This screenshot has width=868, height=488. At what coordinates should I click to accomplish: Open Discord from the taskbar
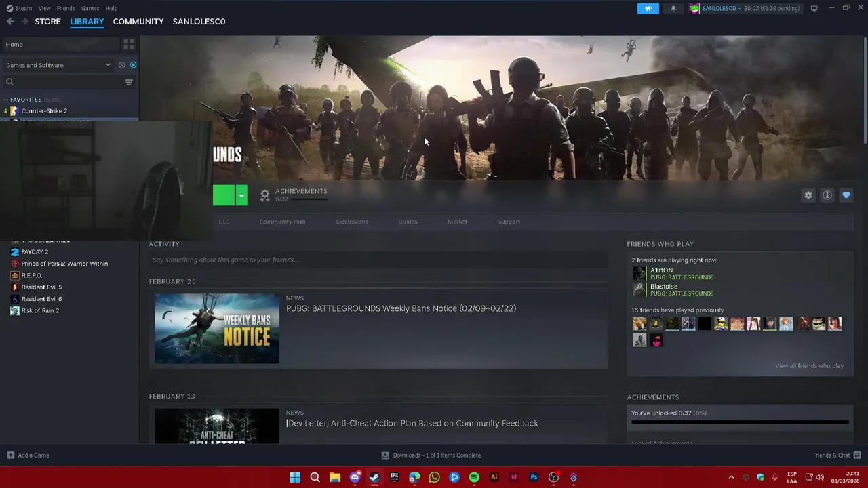[x=355, y=477]
